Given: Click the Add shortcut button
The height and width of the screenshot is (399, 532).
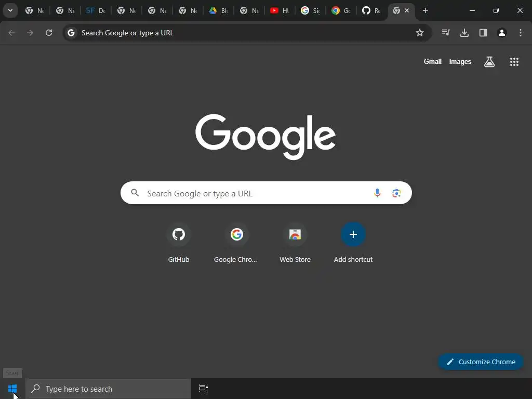Looking at the screenshot, I should click(x=353, y=243).
